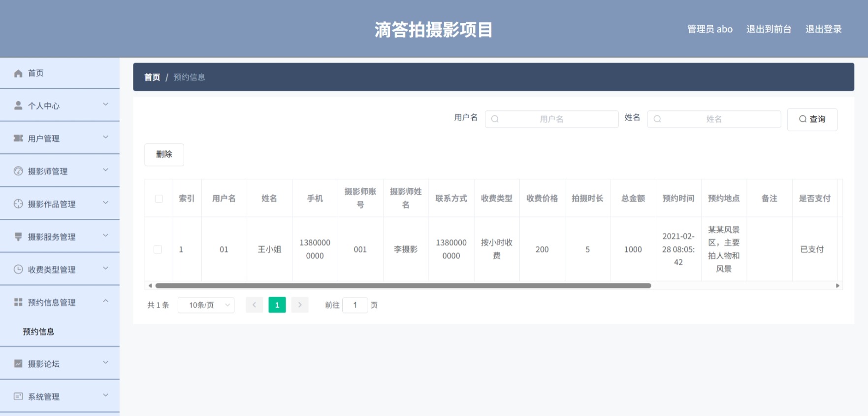The width and height of the screenshot is (868, 416).
Task: Click the next page arrow
Action: [x=300, y=305]
